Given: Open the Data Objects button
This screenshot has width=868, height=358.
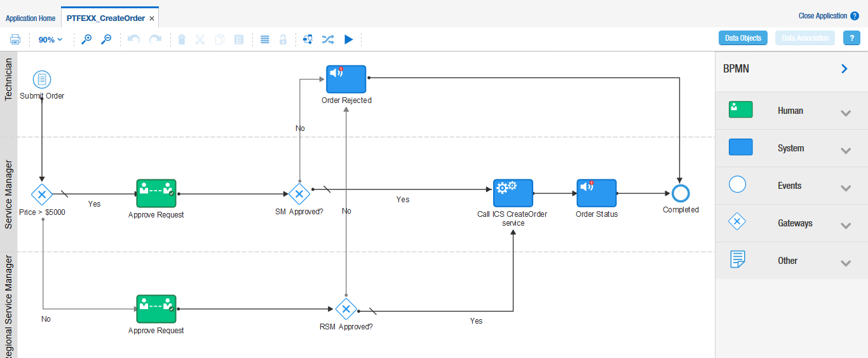Looking at the screenshot, I should click(743, 38).
